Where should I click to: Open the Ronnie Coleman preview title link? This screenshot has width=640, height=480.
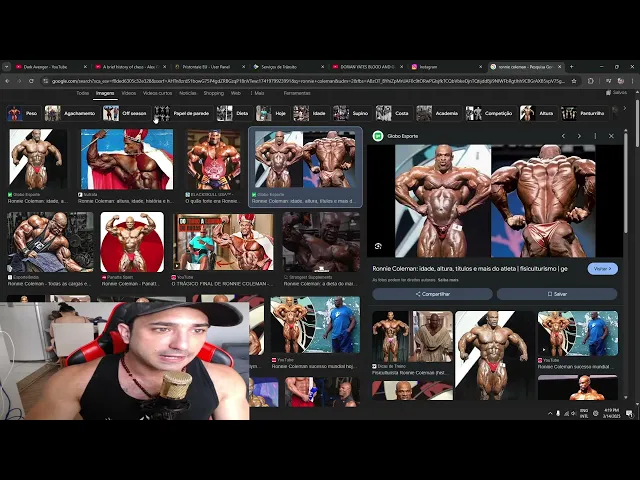470,269
